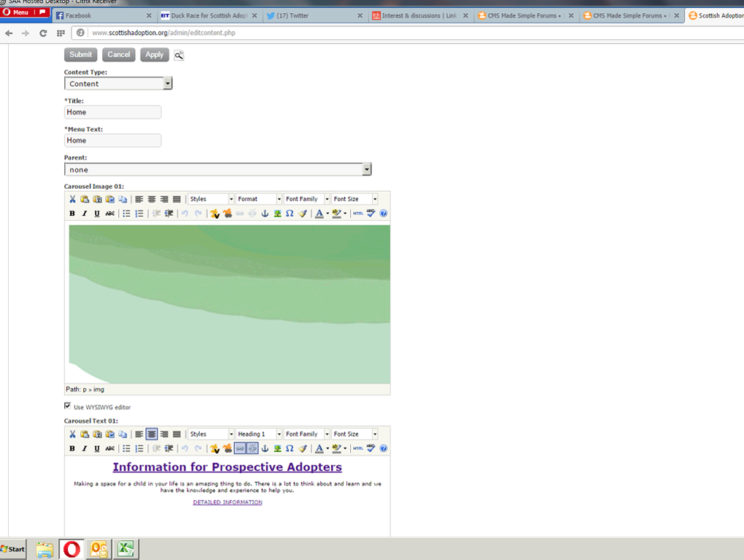The height and width of the screenshot is (560, 744).
Task: Toggle center alignment in Carousel Text 01 toolbar
Action: (x=152, y=434)
